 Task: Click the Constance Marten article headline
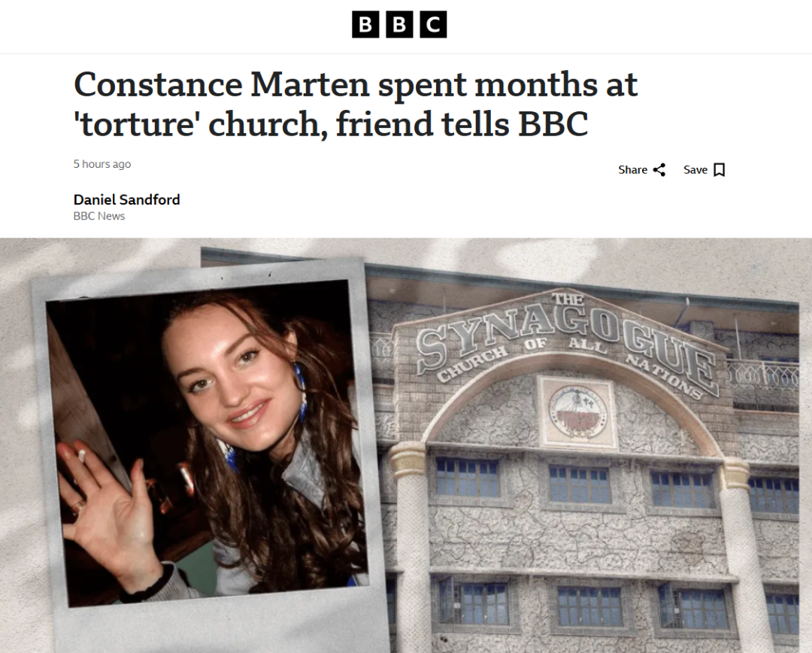(x=355, y=104)
